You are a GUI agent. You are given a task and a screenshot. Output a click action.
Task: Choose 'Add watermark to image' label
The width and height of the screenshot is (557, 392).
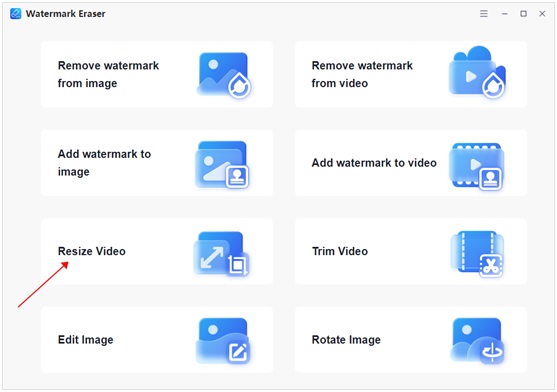(104, 163)
